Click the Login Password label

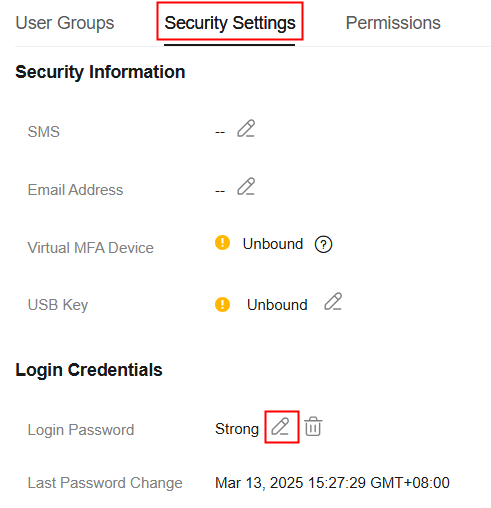pos(81,430)
